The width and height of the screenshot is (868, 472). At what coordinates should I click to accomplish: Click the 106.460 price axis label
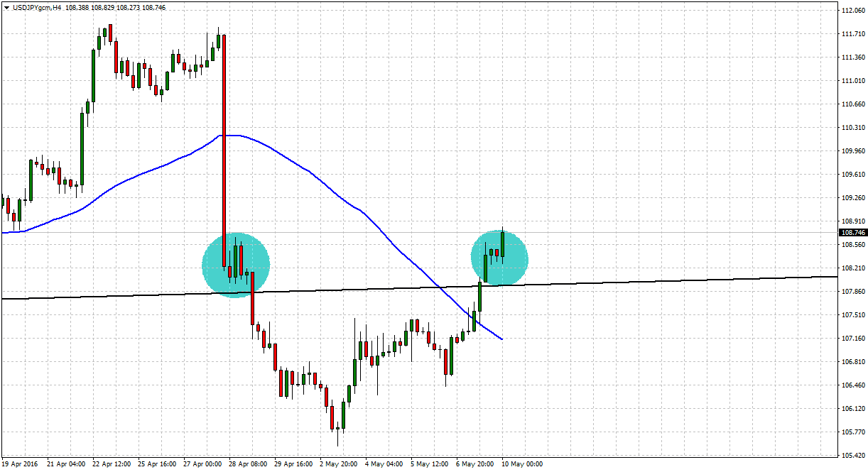853,385
